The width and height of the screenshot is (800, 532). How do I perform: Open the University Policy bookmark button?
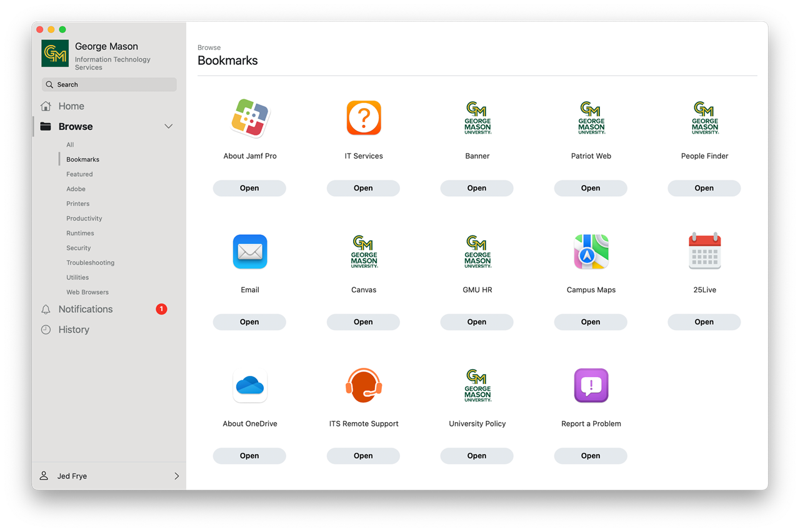coord(477,456)
